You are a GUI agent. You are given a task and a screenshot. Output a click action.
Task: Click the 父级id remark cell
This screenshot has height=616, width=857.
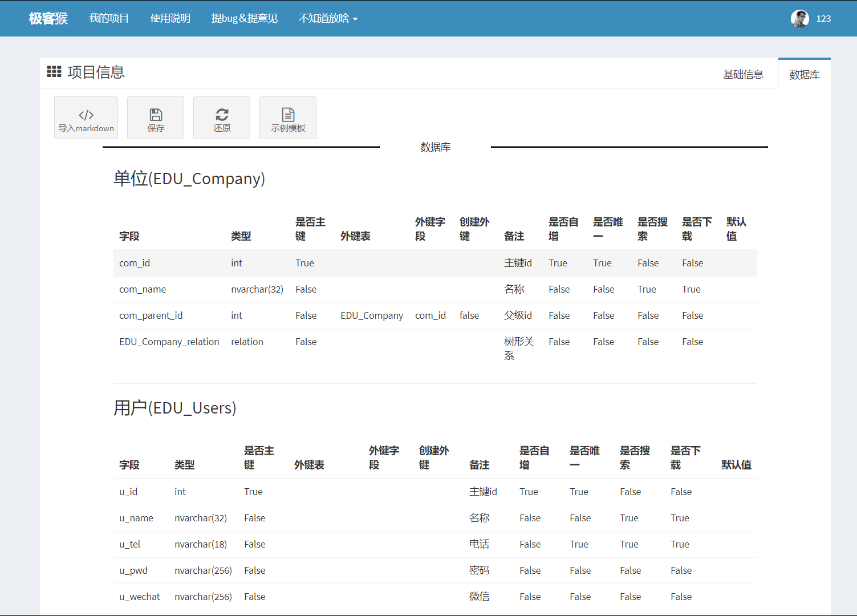[x=518, y=315]
